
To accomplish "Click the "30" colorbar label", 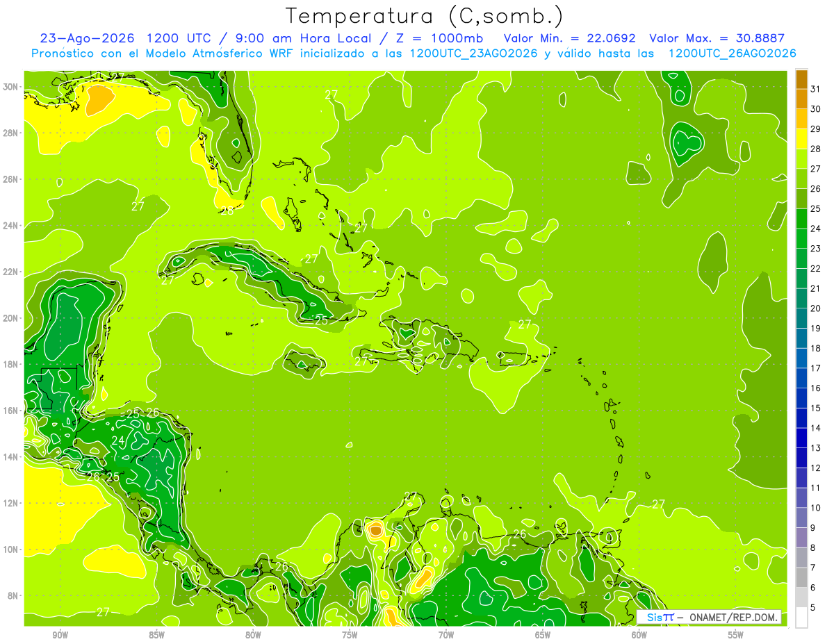I will point(816,109).
